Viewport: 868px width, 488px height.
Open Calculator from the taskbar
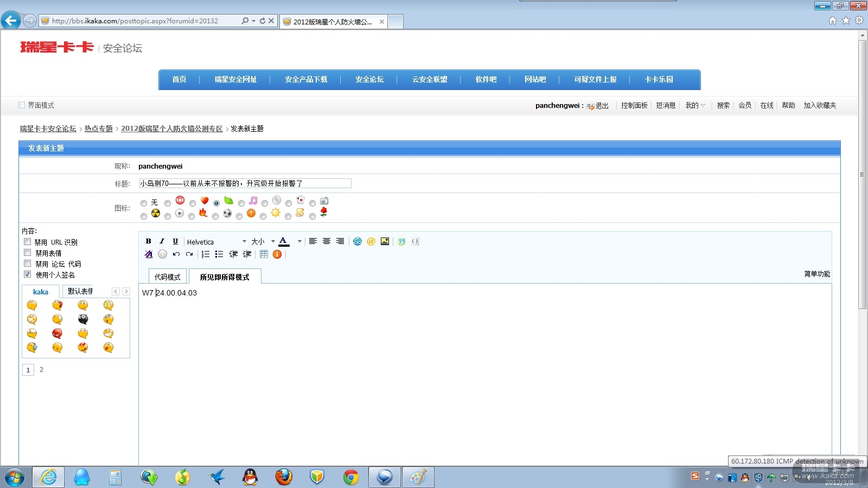click(115, 477)
